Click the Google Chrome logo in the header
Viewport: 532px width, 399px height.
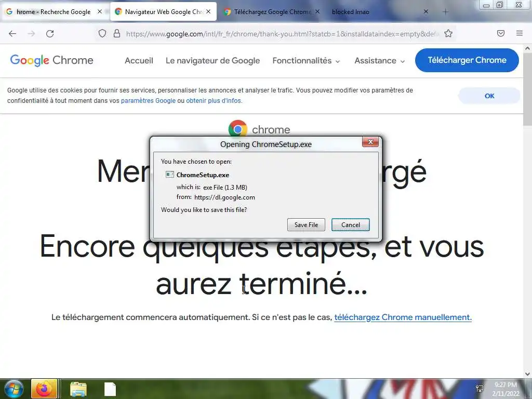click(x=51, y=60)
